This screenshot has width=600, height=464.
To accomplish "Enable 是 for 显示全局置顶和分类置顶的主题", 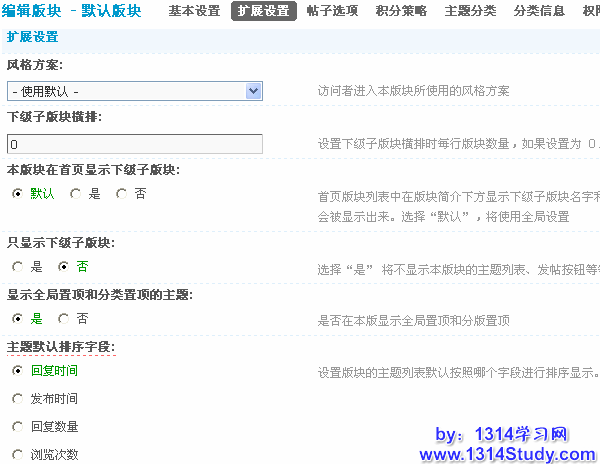I will (17, 319).
